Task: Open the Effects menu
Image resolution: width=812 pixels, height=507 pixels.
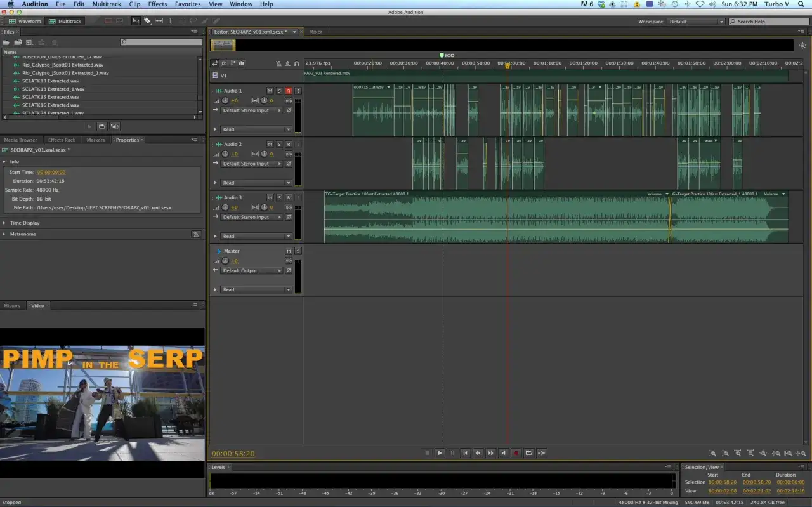Action: [x=157, y=4]
